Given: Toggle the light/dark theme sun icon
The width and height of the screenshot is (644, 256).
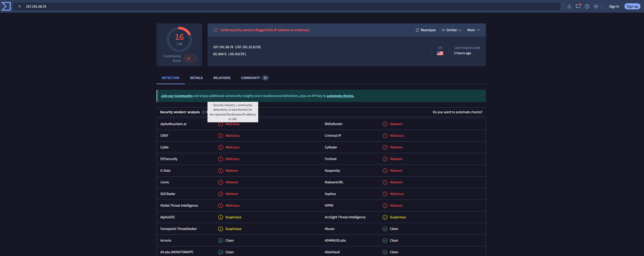Looking at the screenshot, I should tap(596, 7).
